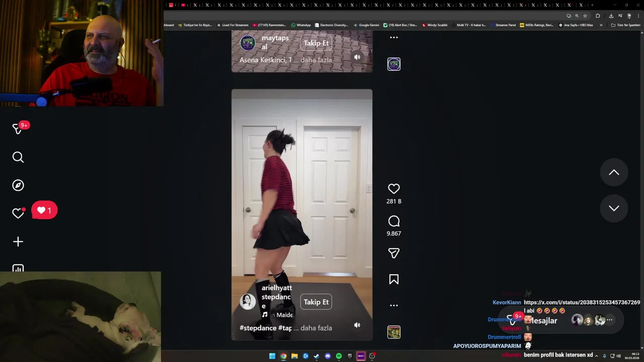The image size is (644, 362).
Task: Like the step dance video with 281 B
Action: [394, 189]
